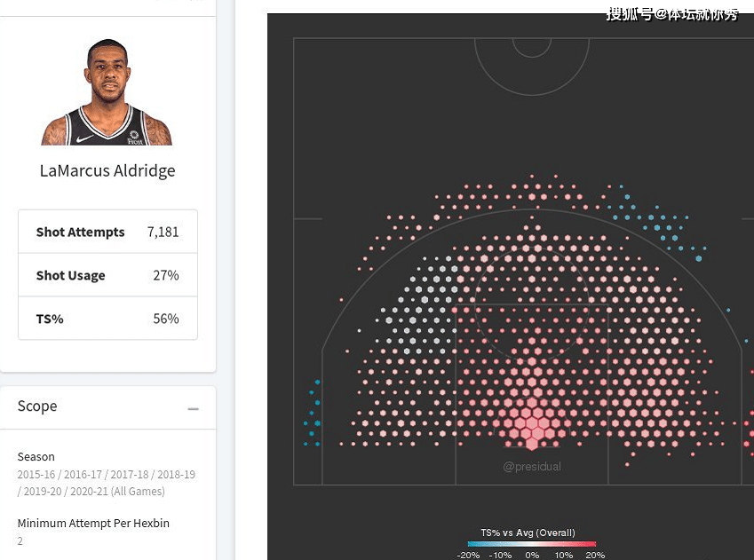Click the 2015-16 season value text
The image size is (754, 560).
pyautogui.click(x=36, y=475)
